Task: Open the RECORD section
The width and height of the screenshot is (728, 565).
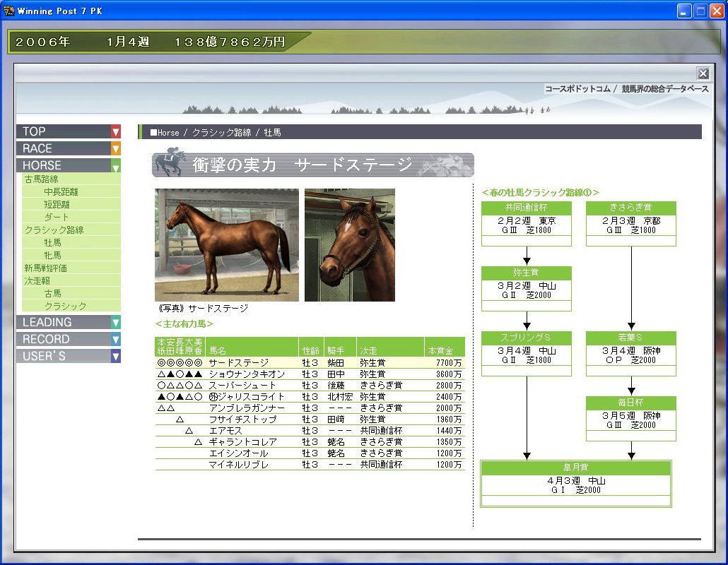Action: (x=64, y=339)
